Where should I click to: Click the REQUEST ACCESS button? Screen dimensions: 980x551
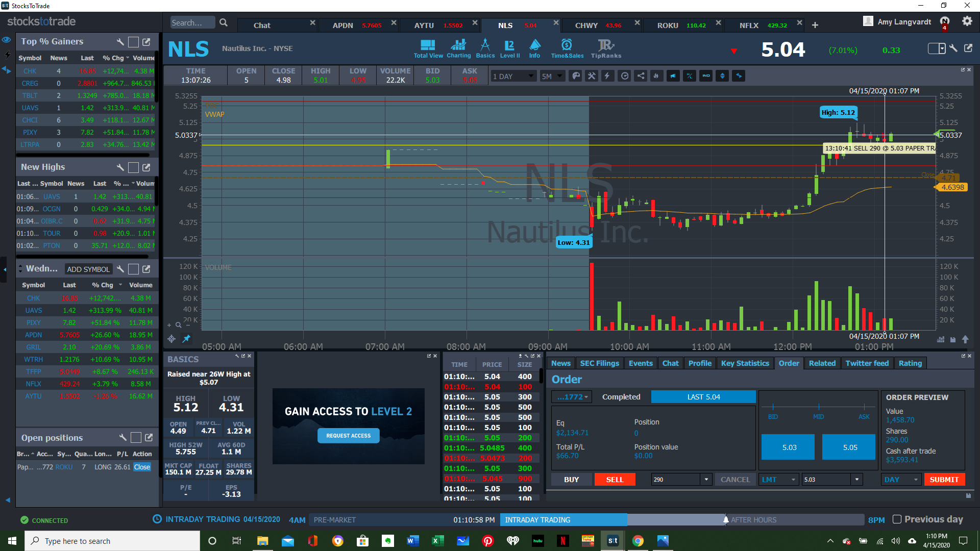coord(349,436)
